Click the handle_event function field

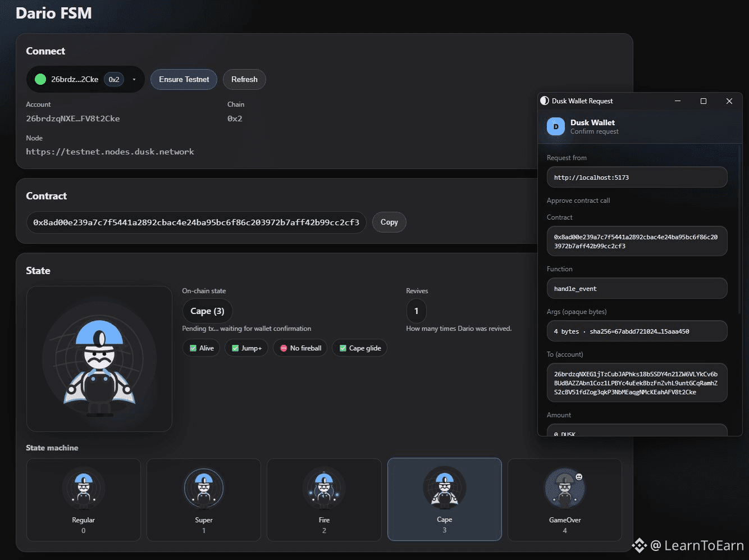[x=637, y=288]
